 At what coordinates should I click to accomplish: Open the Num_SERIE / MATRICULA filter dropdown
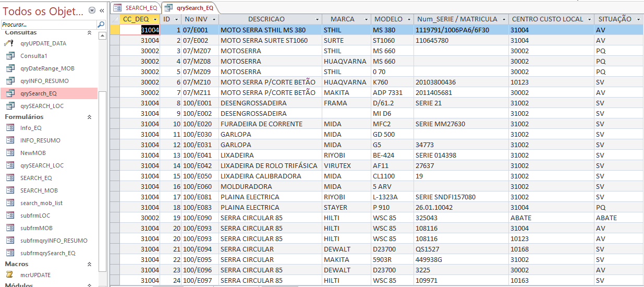(x=503, y=19)
